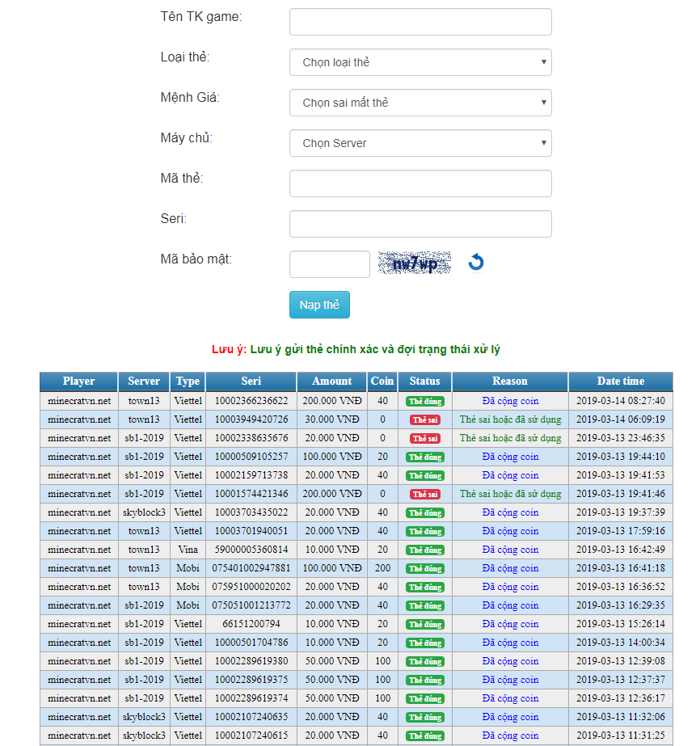Click the Player column header
Screen dimensions: 700x746
tap(79, 381)
